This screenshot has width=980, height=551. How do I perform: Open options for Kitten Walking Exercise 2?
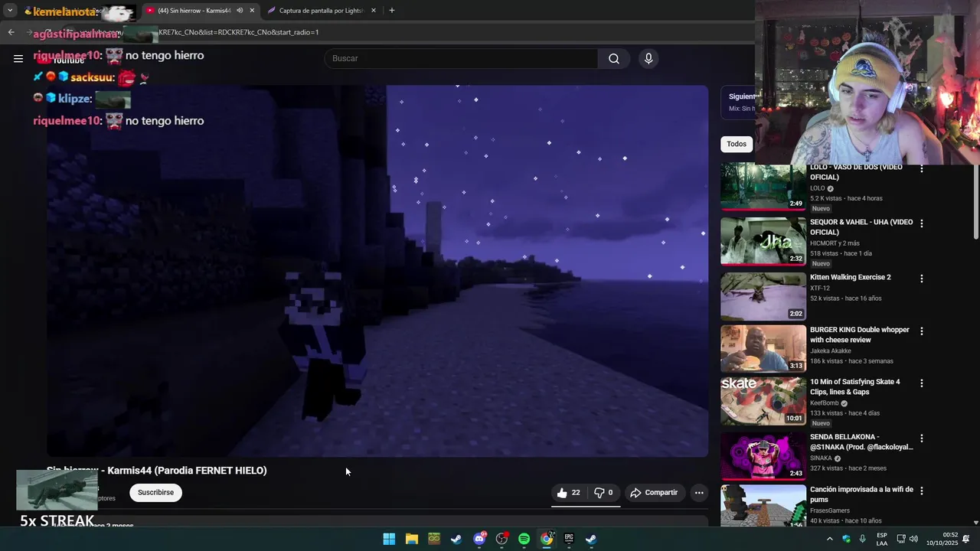[922, 279]
